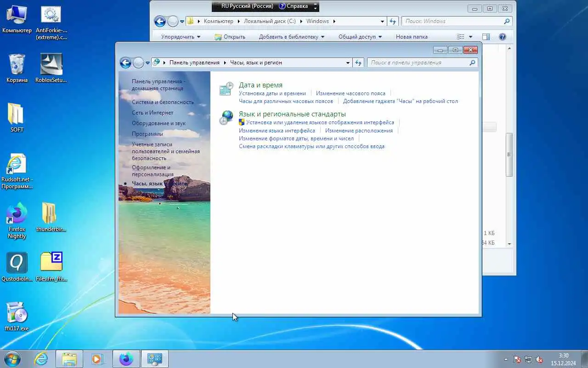Open Windows Media Player from taskbar
The width and height of the screenshot is (588, 368).
97,359
